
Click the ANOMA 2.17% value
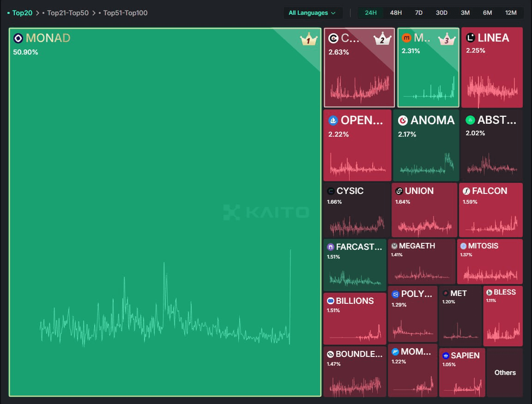[x=407, y=134]
